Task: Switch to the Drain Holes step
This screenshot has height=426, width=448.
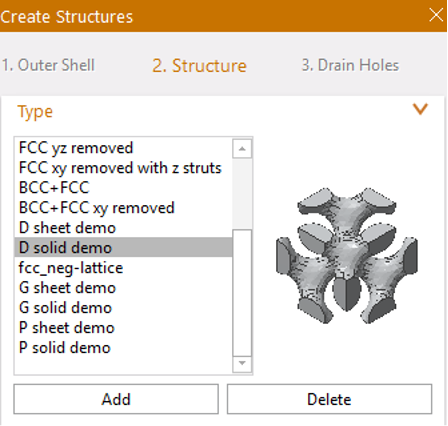Action: [x=350, y=65]
